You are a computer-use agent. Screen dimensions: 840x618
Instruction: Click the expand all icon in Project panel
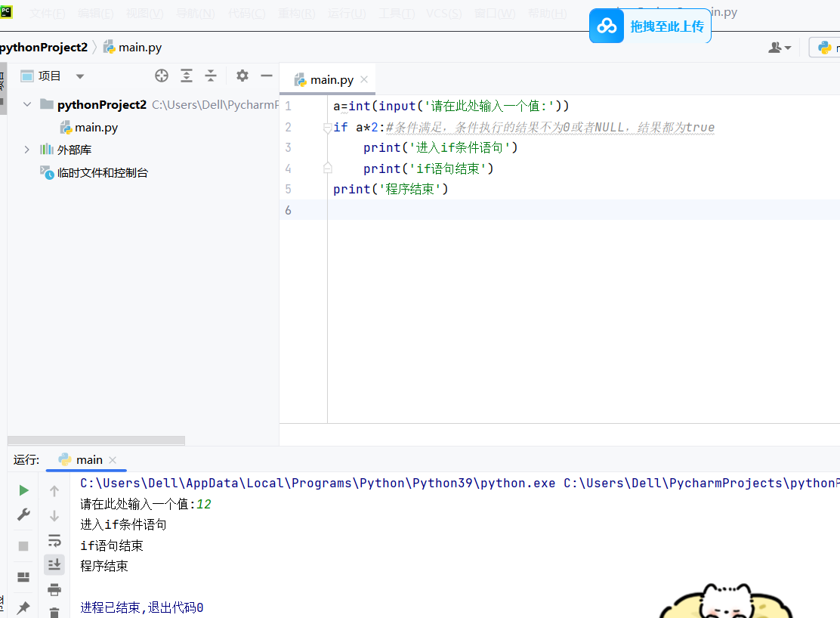coord(187,76)
